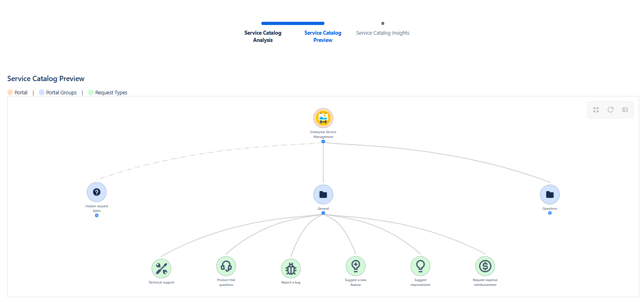The width and height of the screenshot is (644, 302).
Task: Switch to Service Catalog Preview step
Action: (x=323, y=36)
